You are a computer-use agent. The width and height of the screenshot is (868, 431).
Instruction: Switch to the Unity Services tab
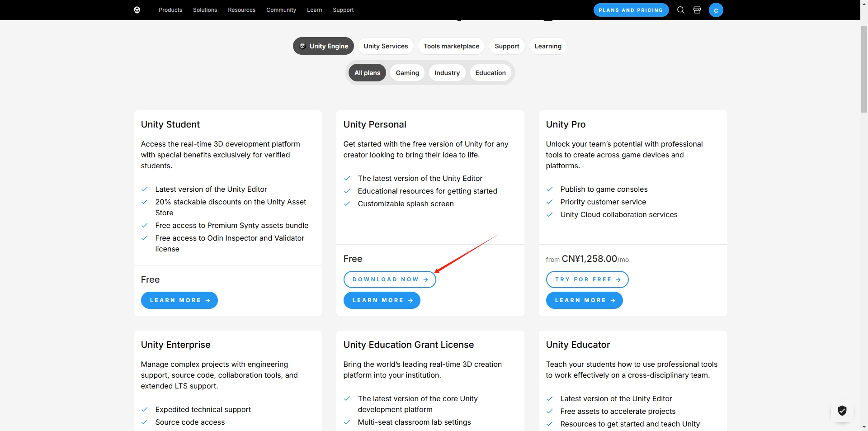386,46
